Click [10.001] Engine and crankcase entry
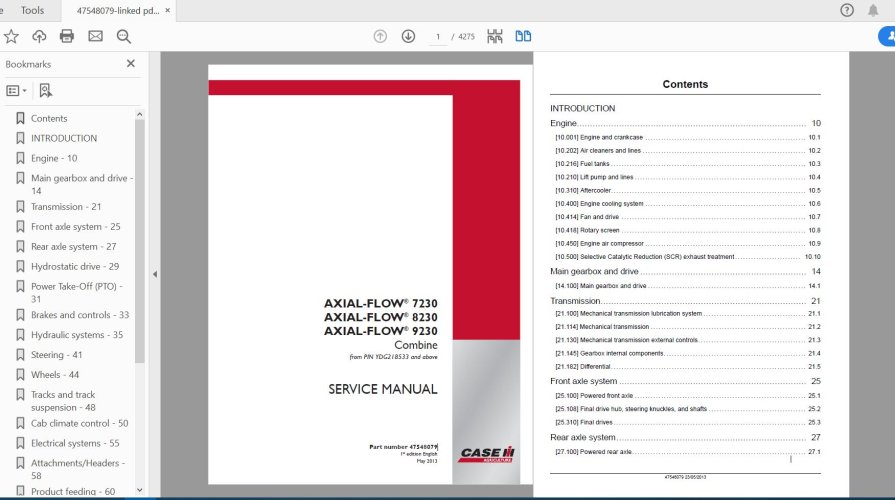895x500 pixels. pos(688,138)
